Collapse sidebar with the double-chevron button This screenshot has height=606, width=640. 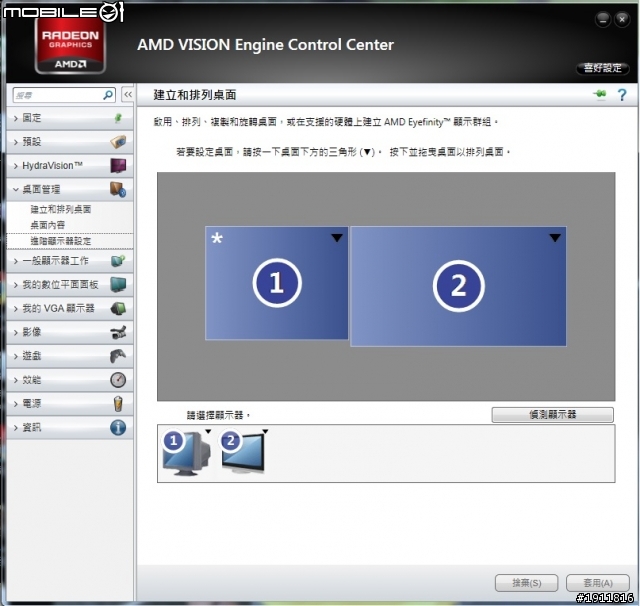pyautogui.click(x=128, y=95)
